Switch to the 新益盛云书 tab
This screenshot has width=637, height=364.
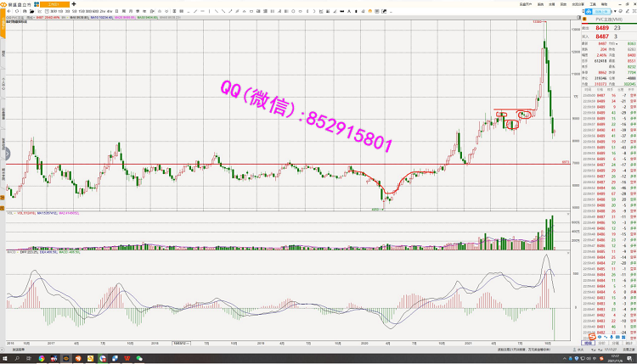tap(19, 4)
